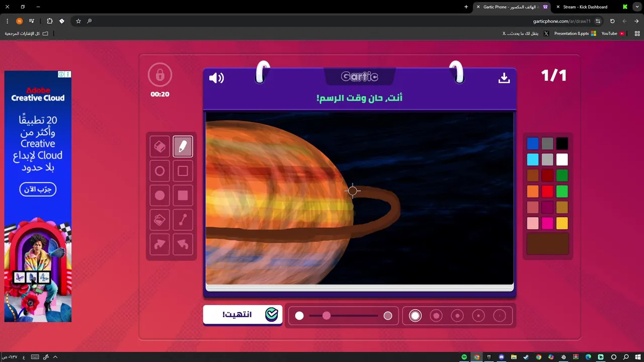Image resolution: width=644 pixels, height=362 pixels.
Task: Open the browser extensions puzzle icon
Action: point(49,21)
